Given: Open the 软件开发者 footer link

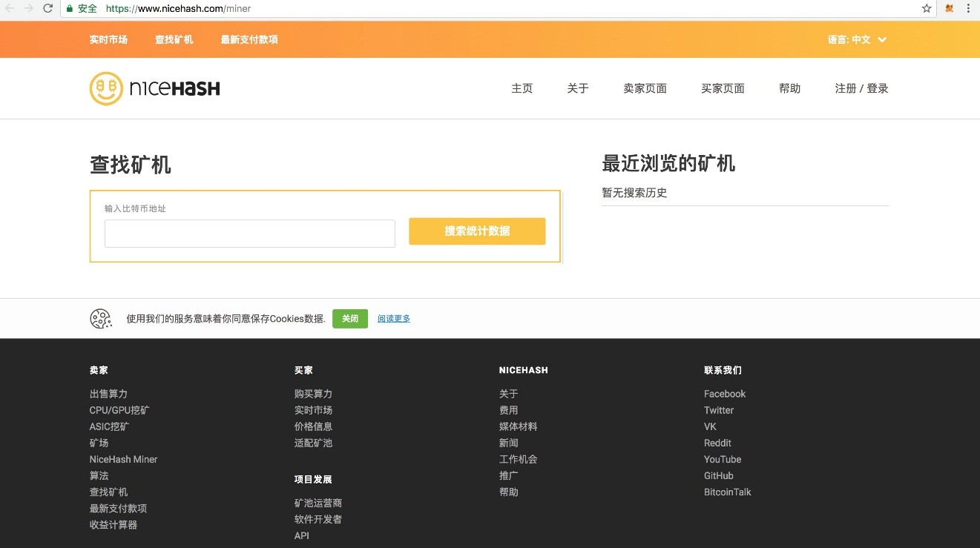Looking at the screenshot, I should click(x=318, y=519).
